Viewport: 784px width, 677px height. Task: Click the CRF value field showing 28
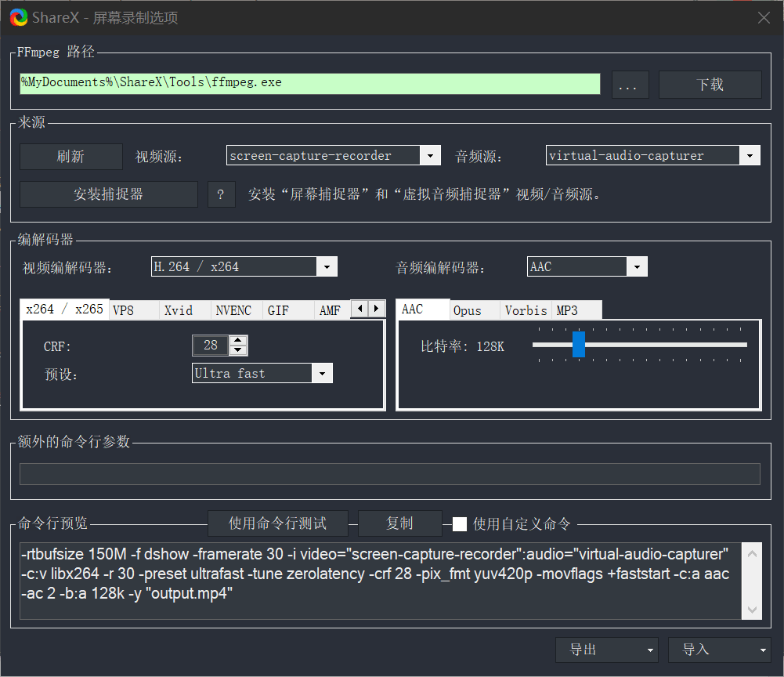point(211,346)
